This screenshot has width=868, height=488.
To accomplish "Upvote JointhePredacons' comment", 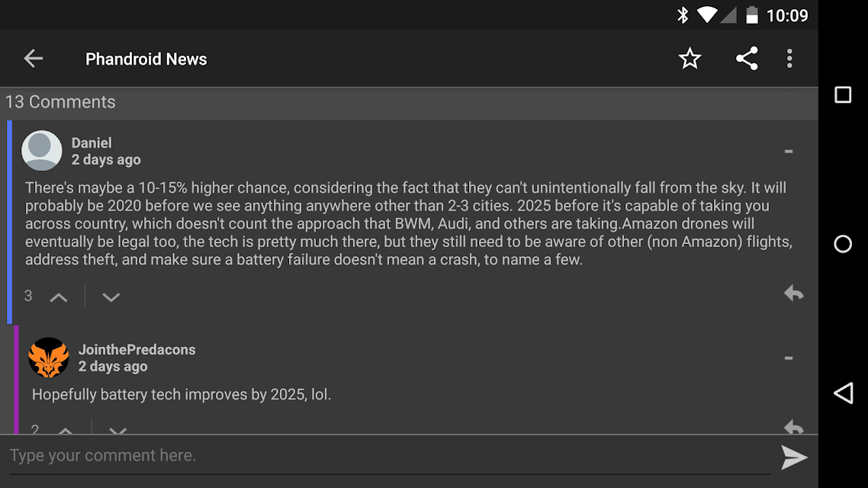I will (66, 429).
